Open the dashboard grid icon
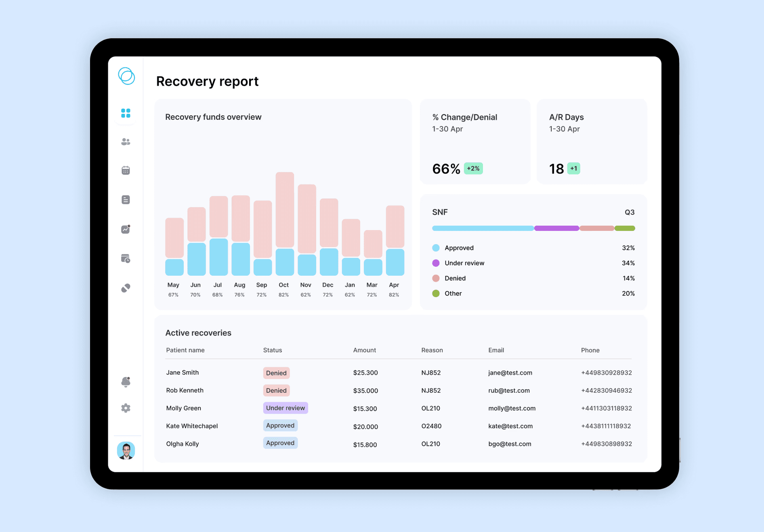This screenshot has width=764, height=532. pyautogui.click(x=126, y=113)
